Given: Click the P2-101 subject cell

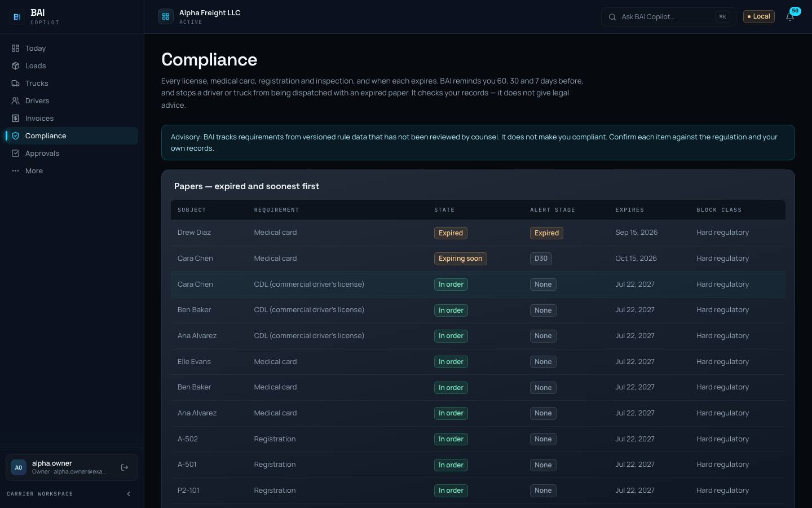Looking at the screenshot, I should pyautogui.click(x=188, y=491).
